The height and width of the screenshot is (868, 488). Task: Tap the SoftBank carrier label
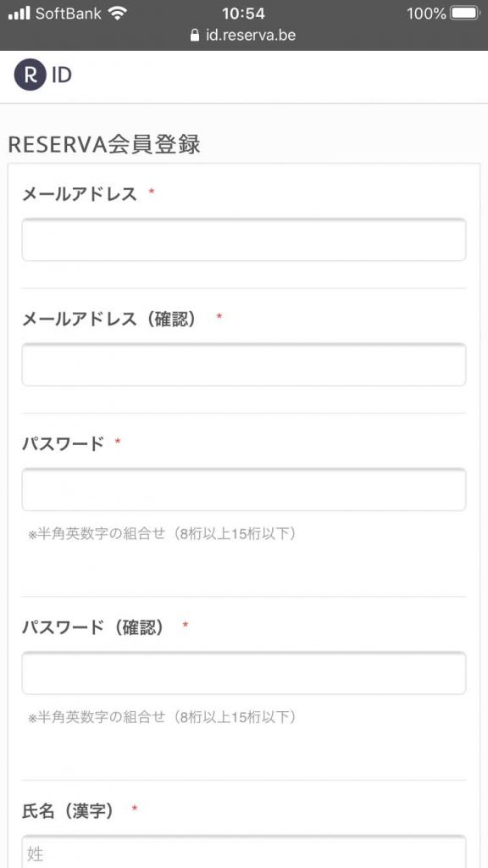pos(69,14)
